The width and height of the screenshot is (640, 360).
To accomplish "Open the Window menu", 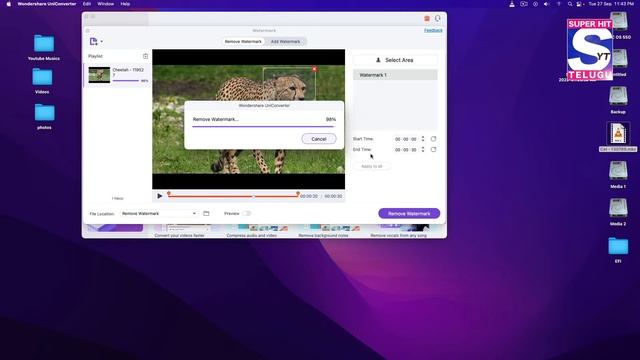I will pyautogui.click(x=106, y=4).
